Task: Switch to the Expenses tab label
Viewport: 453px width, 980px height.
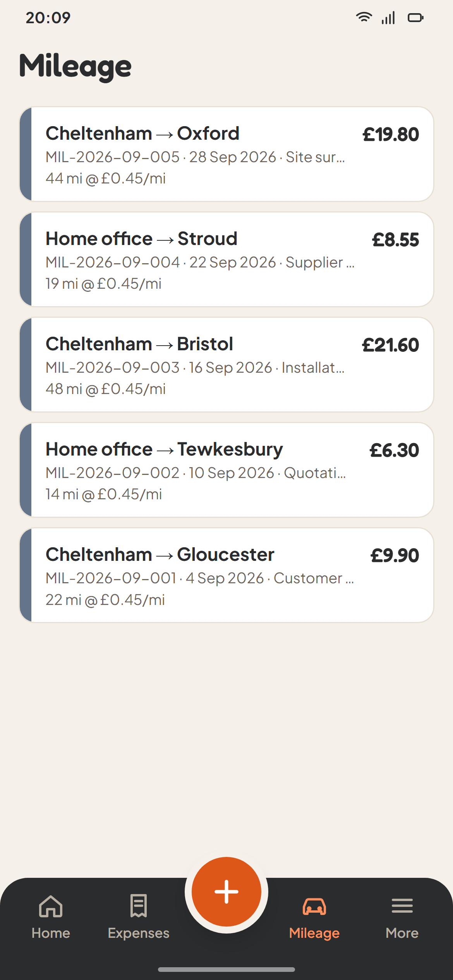Action: (139, 933)
